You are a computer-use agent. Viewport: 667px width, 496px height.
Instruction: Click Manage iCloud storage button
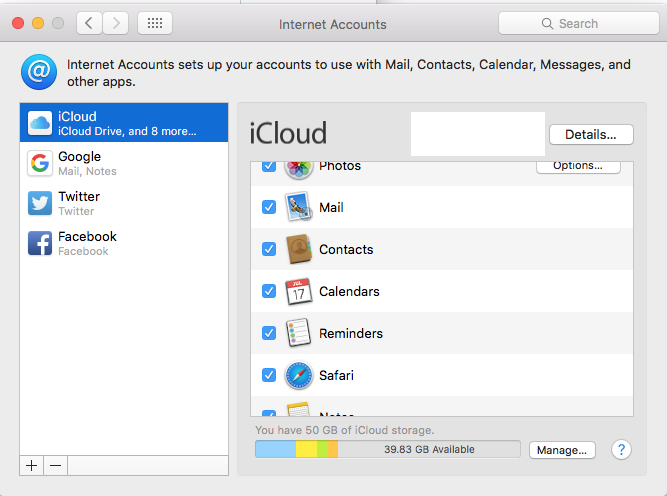pos(562,450)
